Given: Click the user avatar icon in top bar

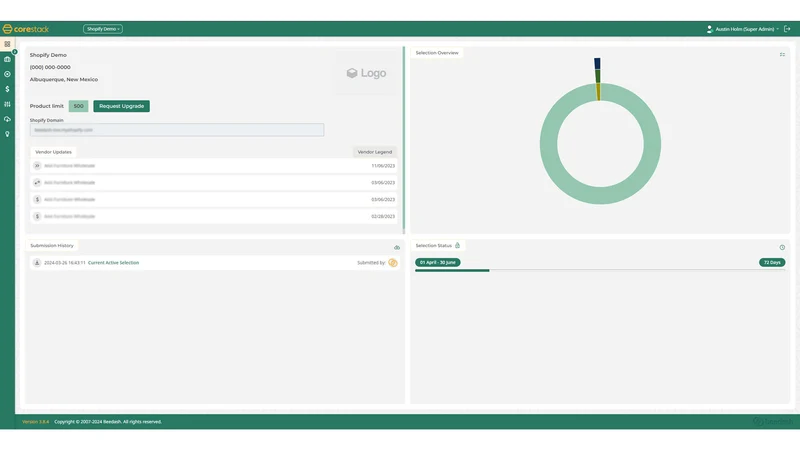Looking at the screenshot, I should [709, 29].
